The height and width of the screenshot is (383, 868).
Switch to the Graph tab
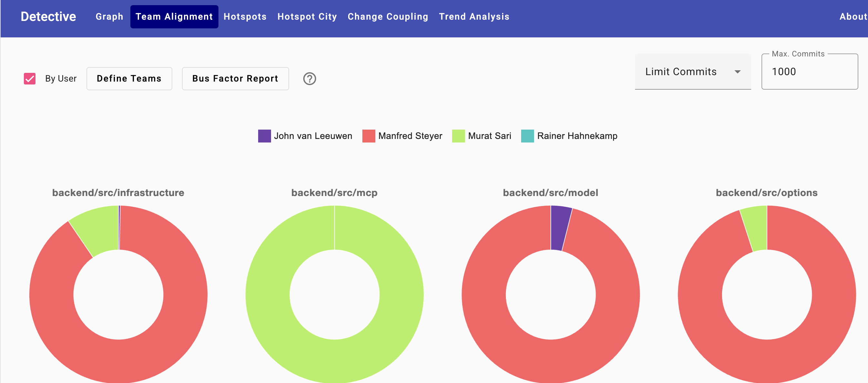[x=109, y=16]
